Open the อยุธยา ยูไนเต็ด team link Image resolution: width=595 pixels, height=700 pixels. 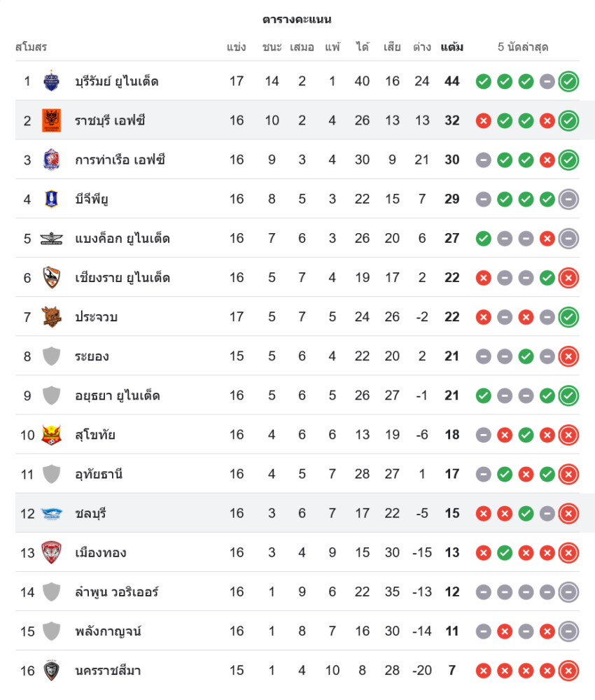point(117,395)
